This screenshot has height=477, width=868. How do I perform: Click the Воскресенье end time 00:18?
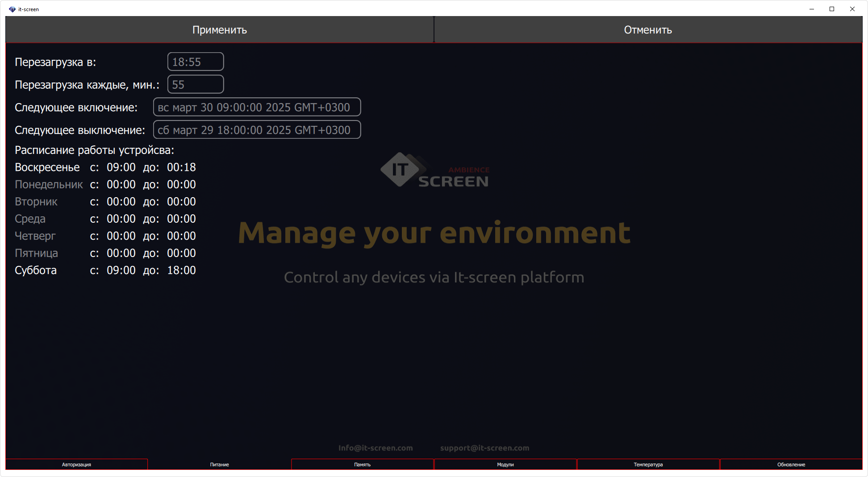(181, 167)
